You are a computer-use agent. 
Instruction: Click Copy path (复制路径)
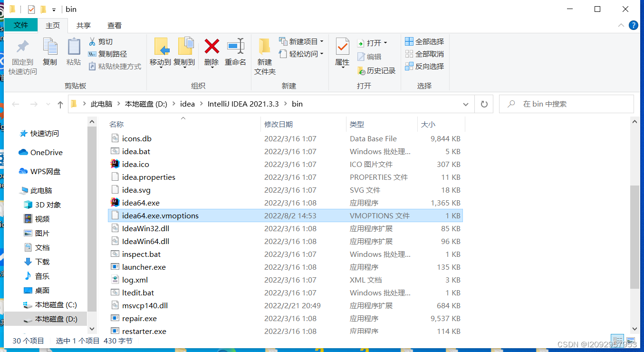[x=107, y=54]
